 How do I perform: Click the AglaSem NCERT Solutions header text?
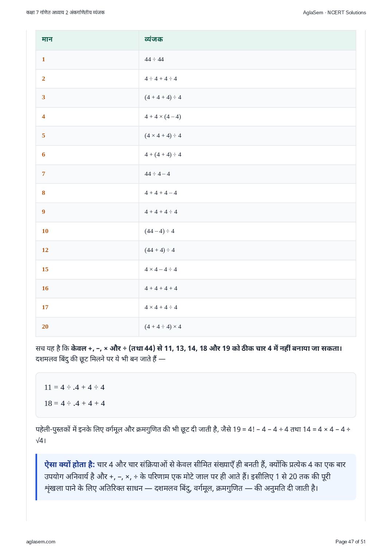334,12
